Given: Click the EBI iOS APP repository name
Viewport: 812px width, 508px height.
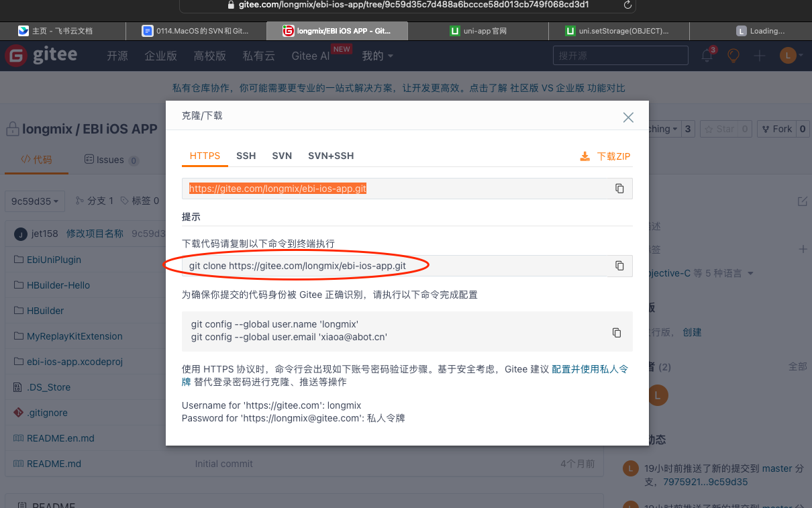Looking at the screenshot, I should coord(120,129).
